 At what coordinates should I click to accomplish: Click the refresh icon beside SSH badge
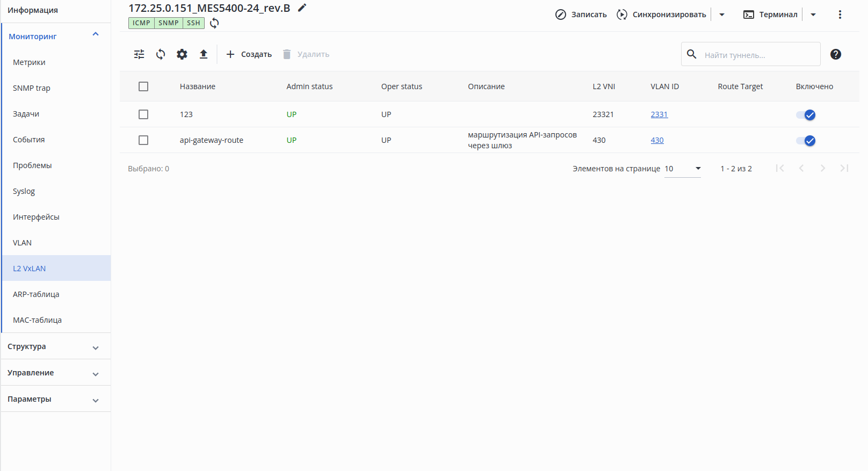click(x=214, y=23)
